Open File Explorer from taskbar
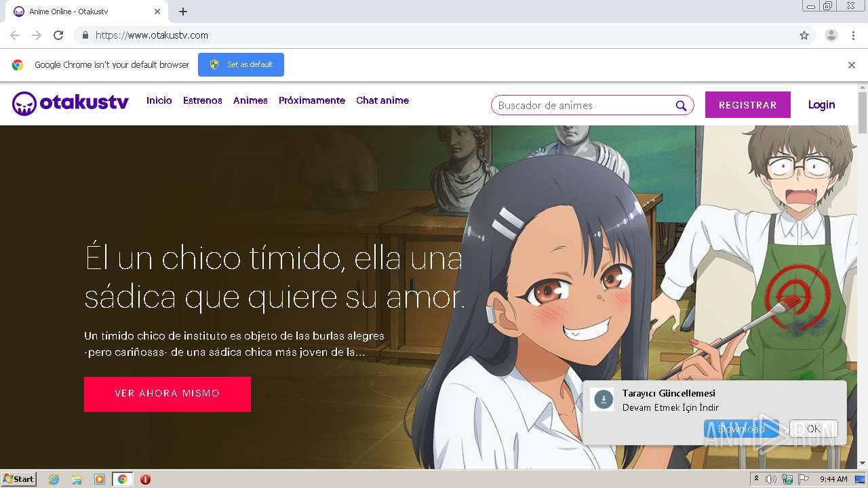The image size is (868, 488). pos(77,479)
